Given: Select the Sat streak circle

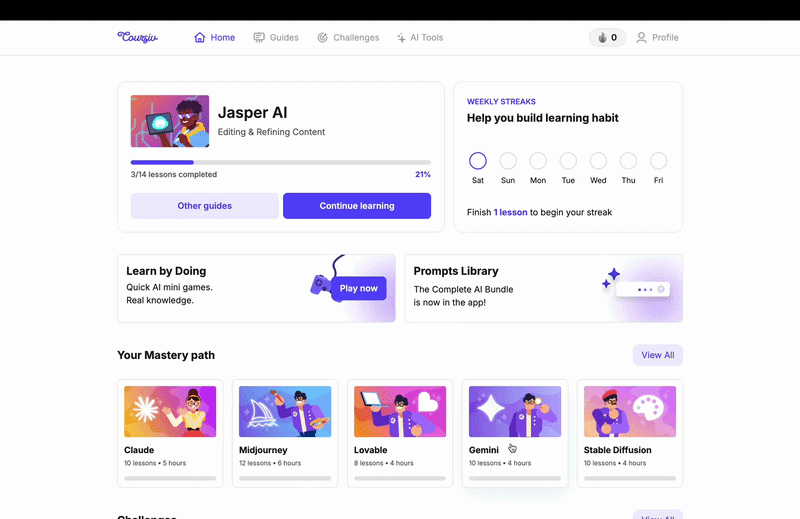Looking at the screenshot, I should coord(478,161).
